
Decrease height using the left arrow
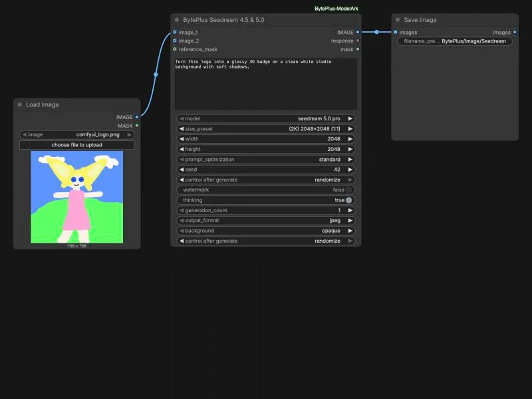(x=182, y=149)
